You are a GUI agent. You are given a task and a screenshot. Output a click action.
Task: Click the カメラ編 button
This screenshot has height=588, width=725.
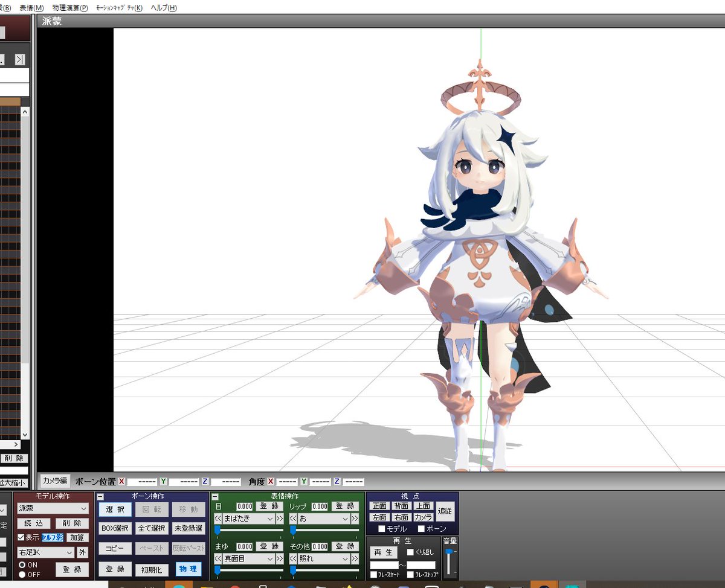(54, 481)
